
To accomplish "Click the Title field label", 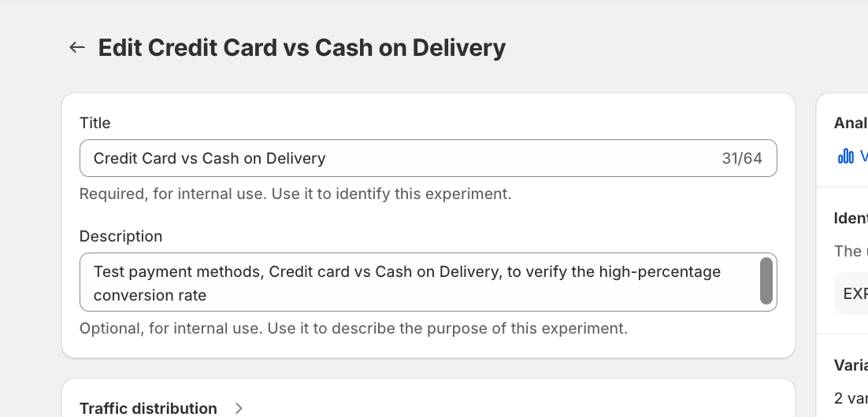I will click(95, 123).
